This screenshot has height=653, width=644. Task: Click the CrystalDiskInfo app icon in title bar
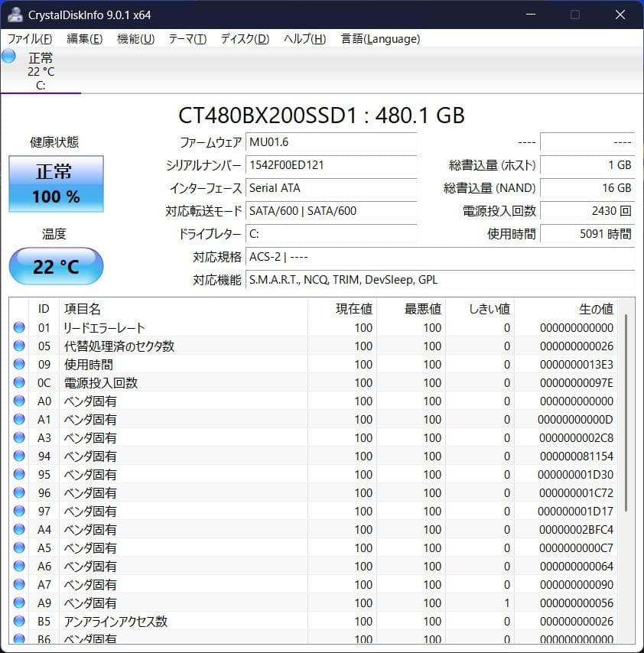pyautogui.click(x=15, y=15)
